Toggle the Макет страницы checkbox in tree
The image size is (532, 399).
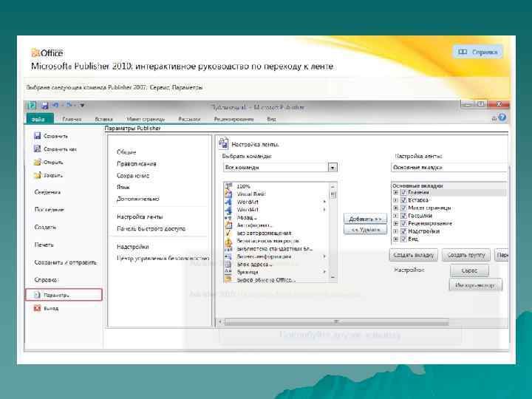[403, 208]
